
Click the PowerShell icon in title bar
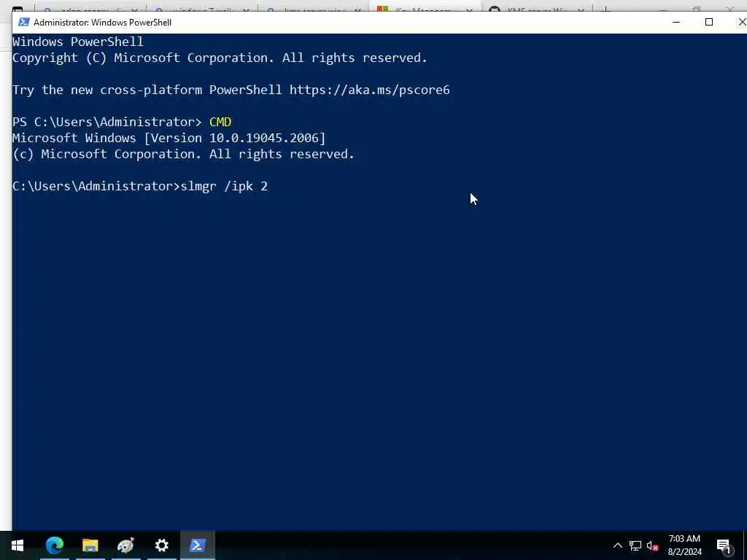coord(24,23)
